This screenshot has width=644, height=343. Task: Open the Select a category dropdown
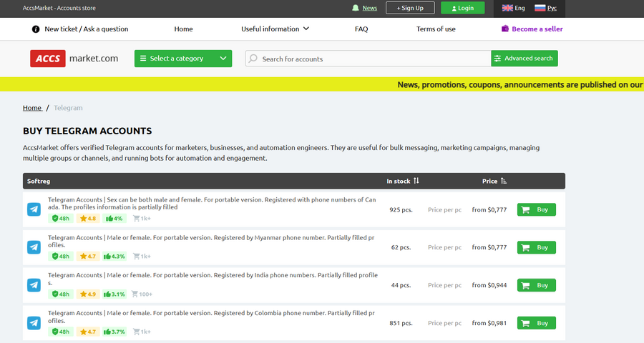[x=182, y=59]
